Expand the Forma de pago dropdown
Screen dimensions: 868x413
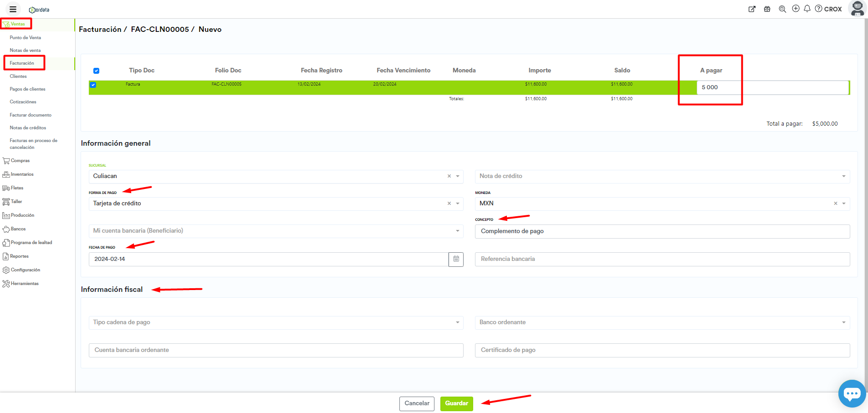point(458,204)
